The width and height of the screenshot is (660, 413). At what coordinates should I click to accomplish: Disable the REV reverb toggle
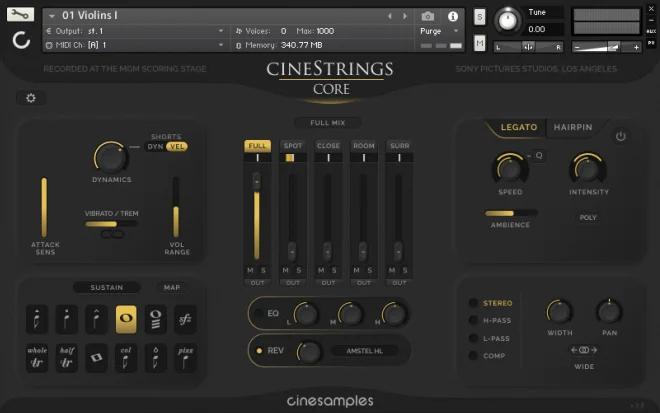pos(260,351)
